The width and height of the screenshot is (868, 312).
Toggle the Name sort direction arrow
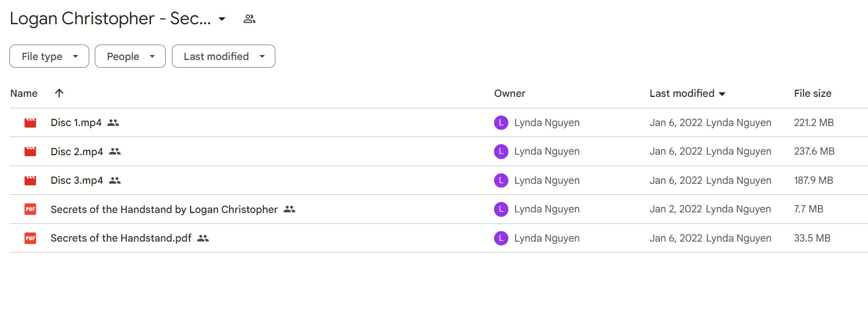coord(59,93)
